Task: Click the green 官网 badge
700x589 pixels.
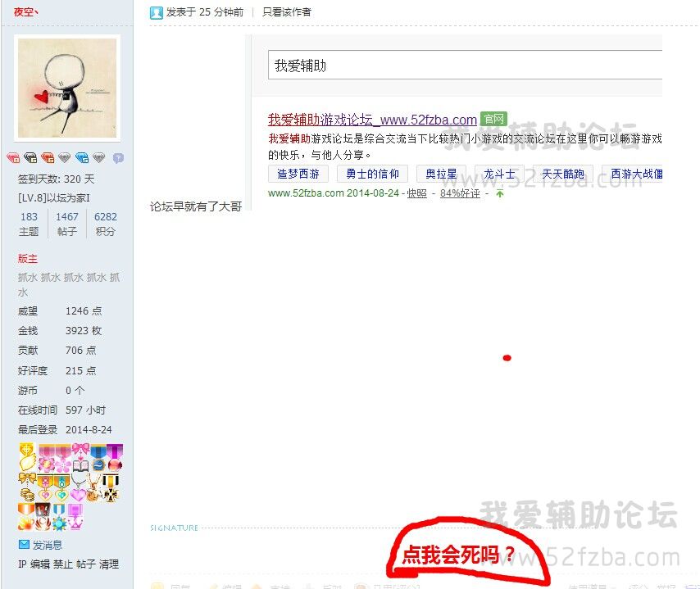Action: pyautogui.click(x=493, y=119)
